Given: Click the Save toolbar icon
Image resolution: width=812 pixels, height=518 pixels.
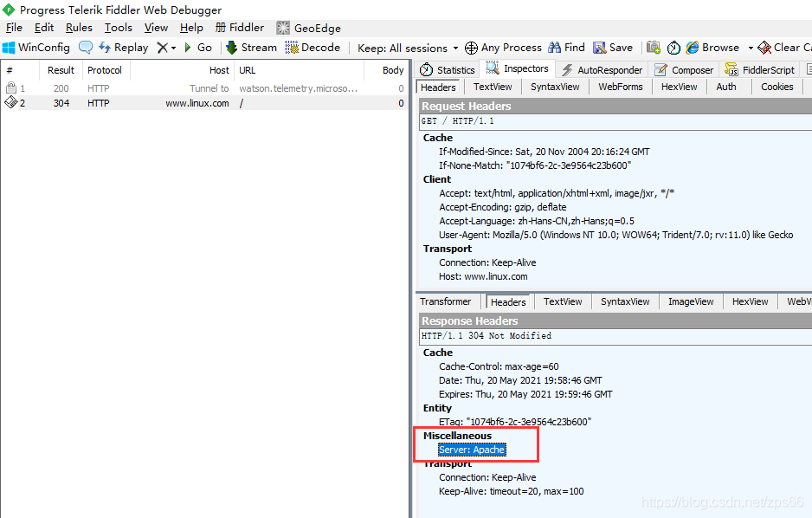Looking at the screenshot, I should [x=600, y=48].
